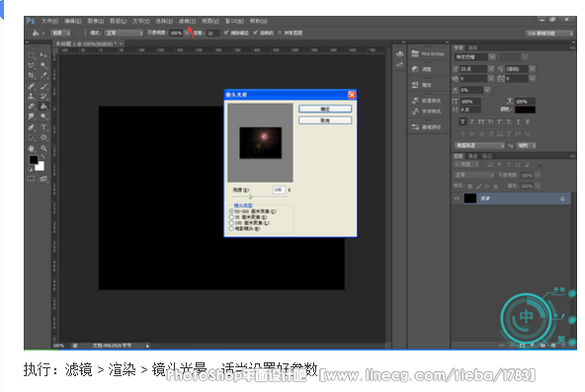Select the Quick Selection tool
Image resolution: width=585 pixels, height=392 pixels.
tap(44, 65)
